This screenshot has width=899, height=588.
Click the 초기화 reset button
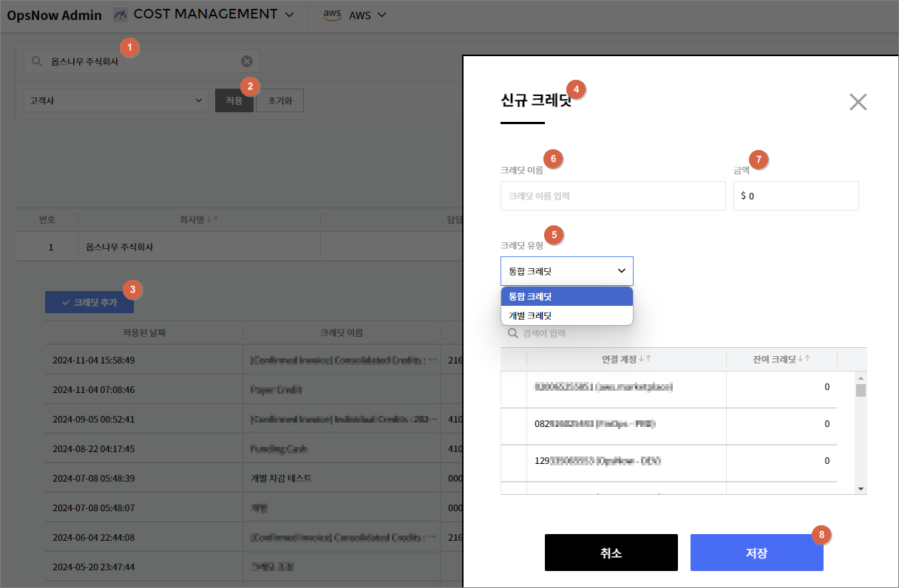click(279, 100)
